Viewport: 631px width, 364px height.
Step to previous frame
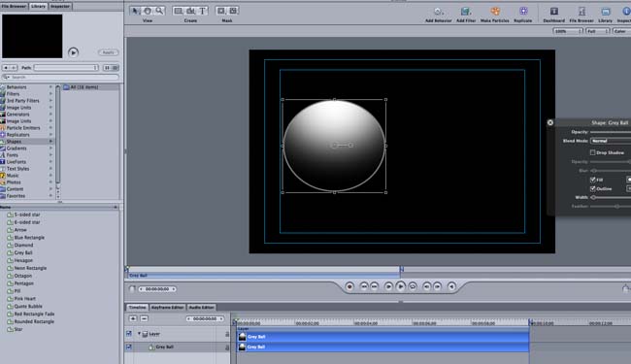click(426, 286)
